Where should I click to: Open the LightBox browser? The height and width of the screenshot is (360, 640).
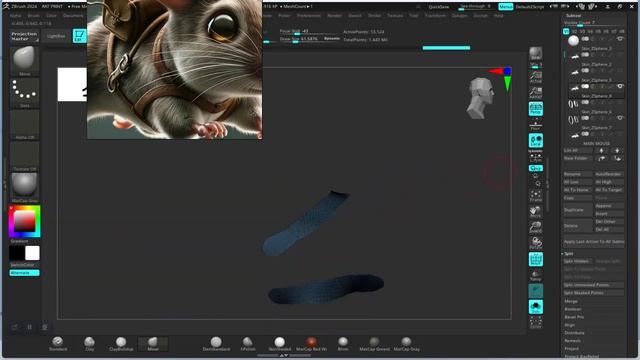[56, 36]
